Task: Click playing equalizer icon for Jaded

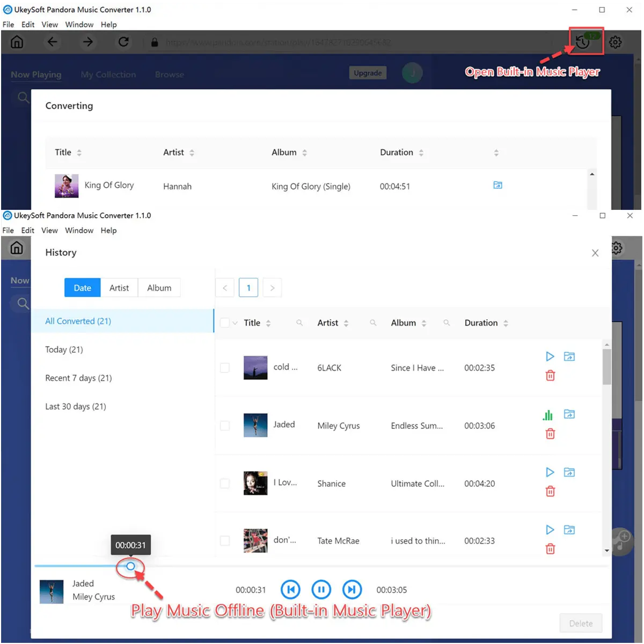Action: tap(547, 414)
